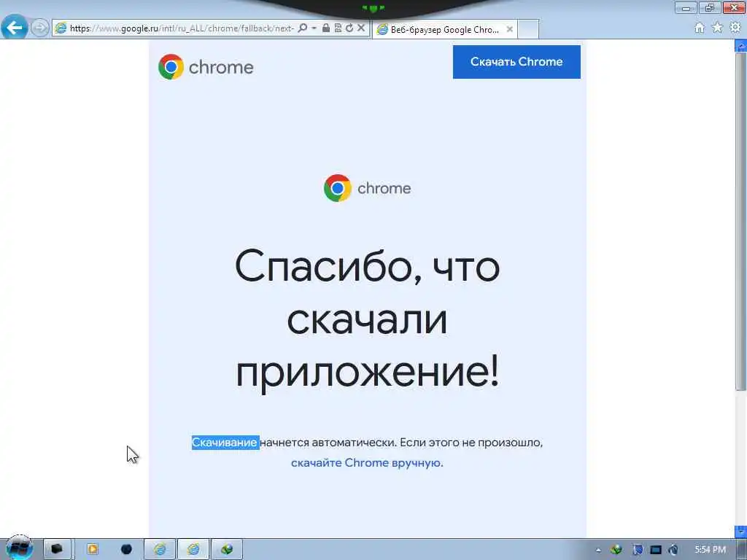Go to home page via Home icon
The width and height of the screenshot is (747, 560).
699,28
